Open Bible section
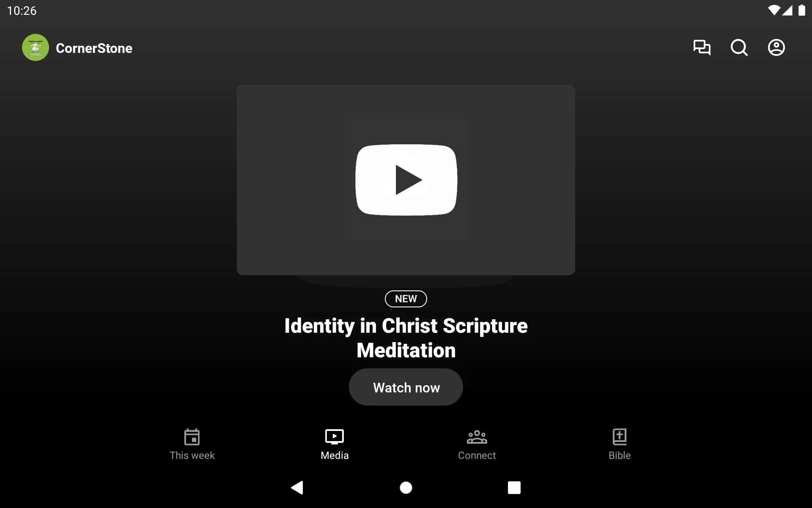The height and width of the screenshot is (508, 812). point(619,444)
